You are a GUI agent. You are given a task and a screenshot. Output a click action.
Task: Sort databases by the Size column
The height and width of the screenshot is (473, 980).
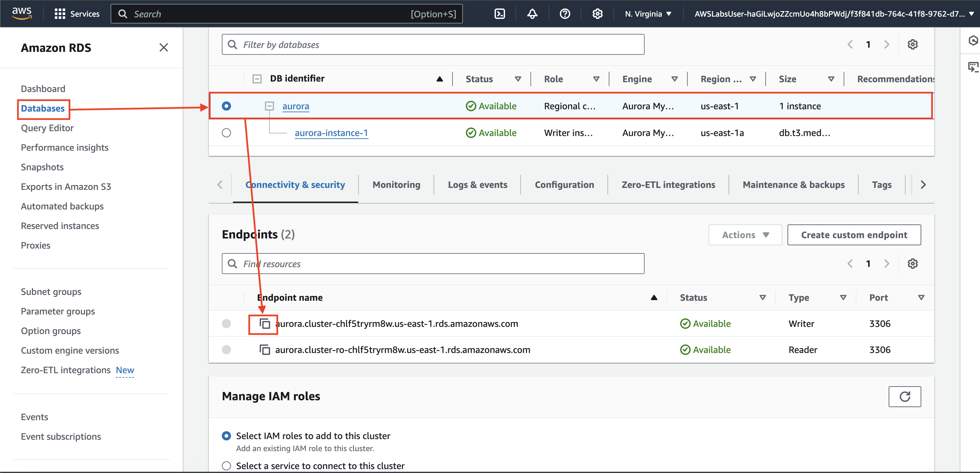pos(831,79)
